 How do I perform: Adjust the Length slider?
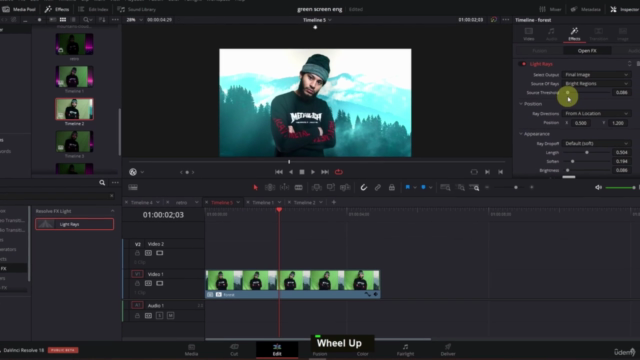point(587,152)
